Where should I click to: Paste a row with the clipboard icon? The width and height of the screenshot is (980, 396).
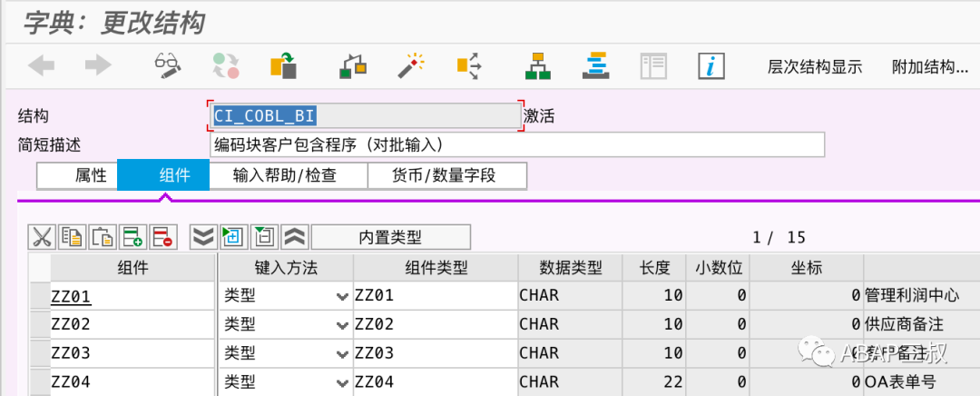103,237
